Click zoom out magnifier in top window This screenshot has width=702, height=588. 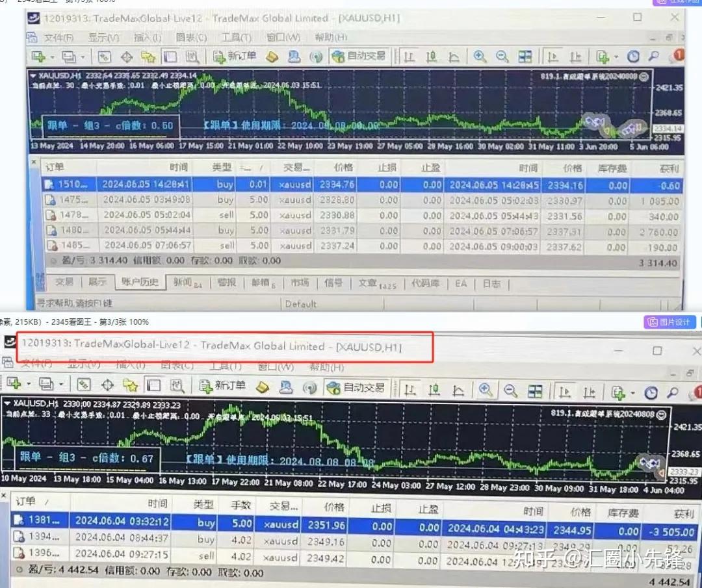[x=502, y=57]
